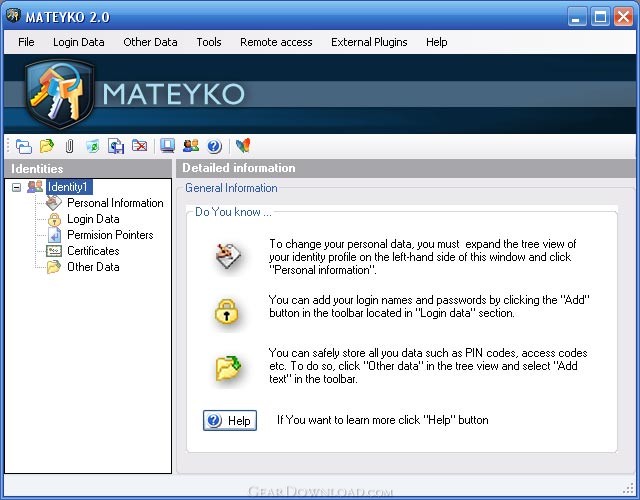640x500 pixels.
Task: Click the colorful butterfly toolbar icon
Action: (243, 146)
